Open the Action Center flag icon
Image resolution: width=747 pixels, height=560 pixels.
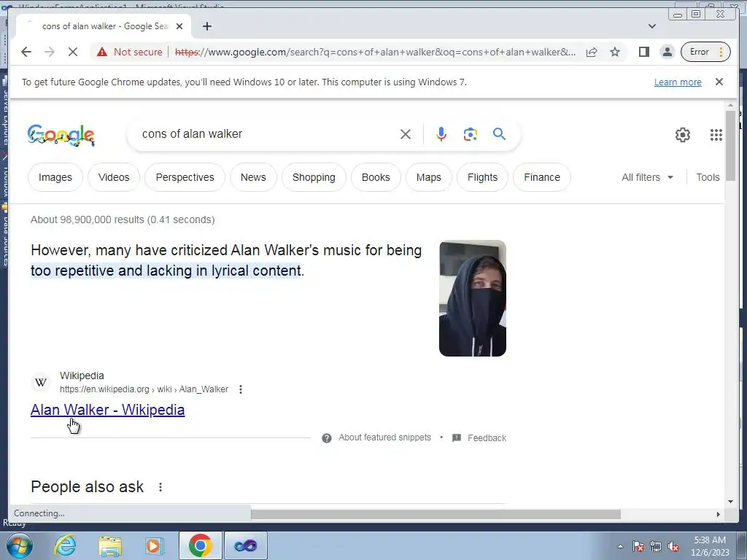(x=638, y=546)
